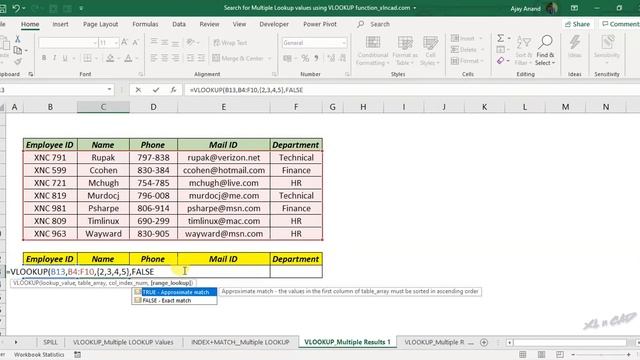The width and height of the screenshot is (640, 360).
Task: Toggle Underline formatting
Action: click(65, 58)
